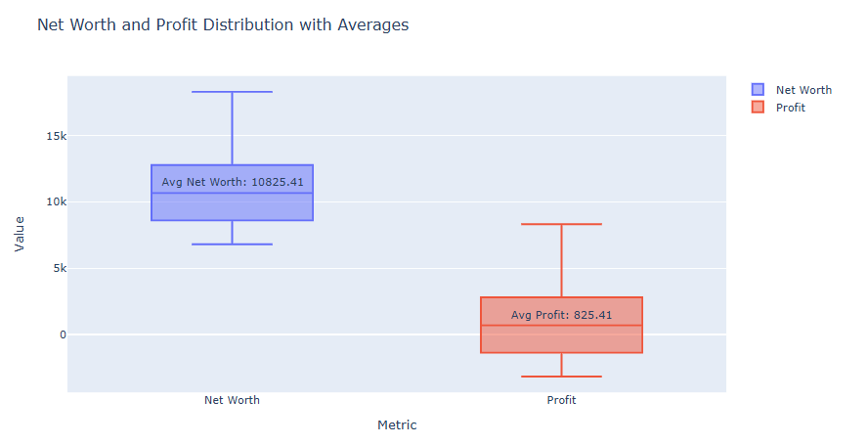The image size is (868, 445).
Task: Click the Net Worth legend color swatch
Action: [758, 90]
